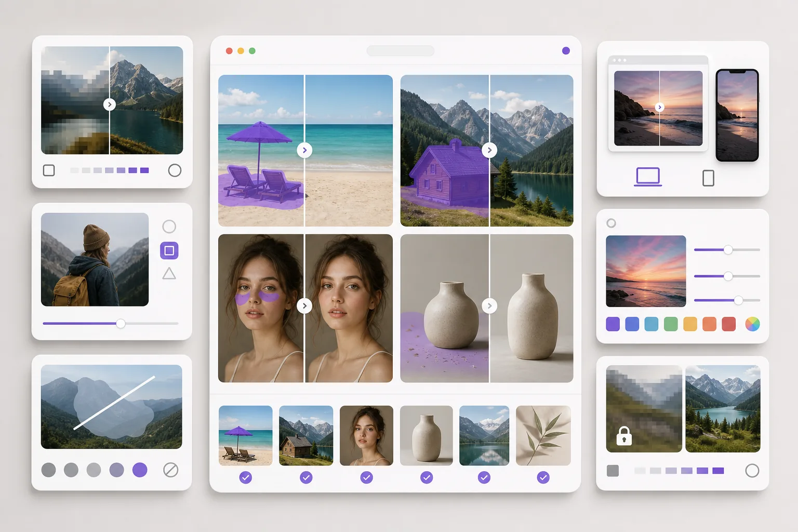Choose the circle shape tool beside hiker photo
The width and height of the screenshot is (798, 532).
(x=169, y=227)
